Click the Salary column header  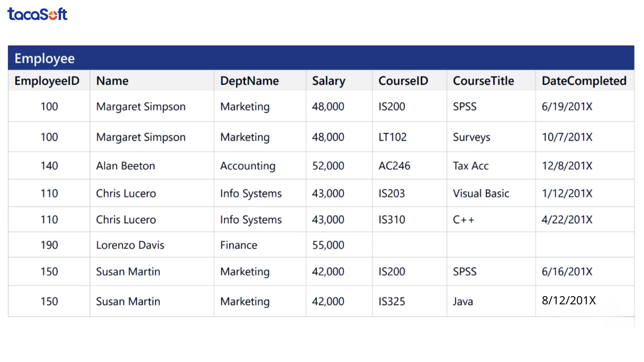point(328,81)
